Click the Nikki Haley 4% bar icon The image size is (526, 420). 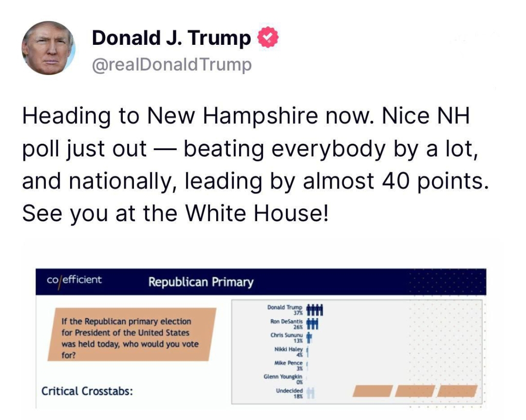[x=307, y=352]
